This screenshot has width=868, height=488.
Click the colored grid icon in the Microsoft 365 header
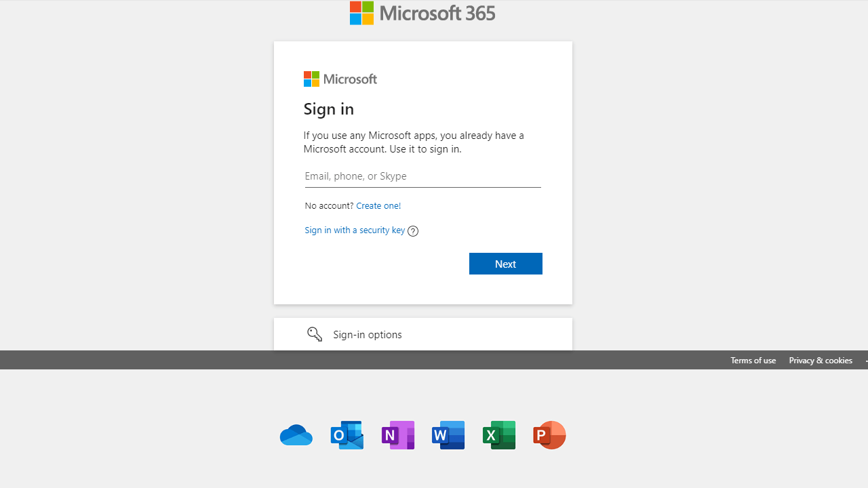(361, 13)
